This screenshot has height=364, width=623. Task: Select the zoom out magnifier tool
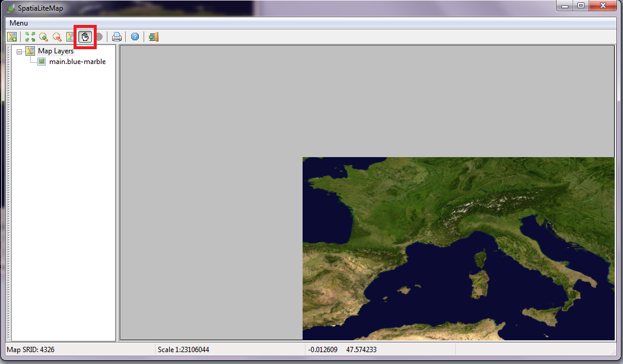tap(57, 37)
